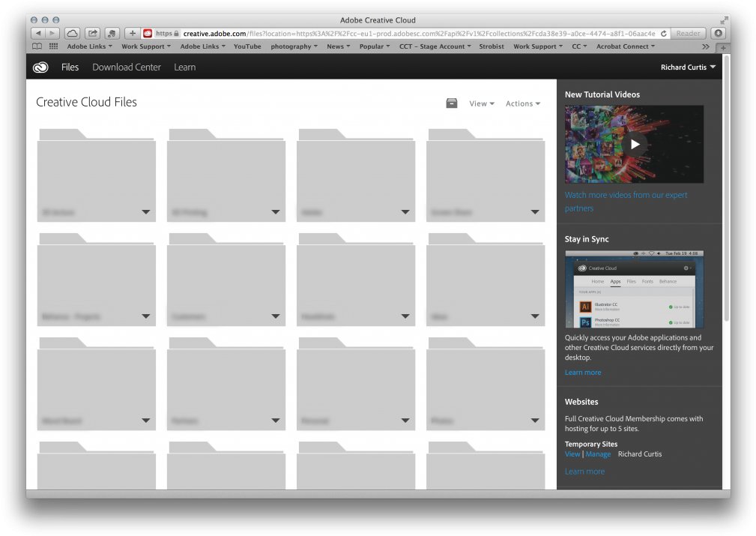
Task: Open the Richard Curtis account menu
Action: (x=688, y=67)
